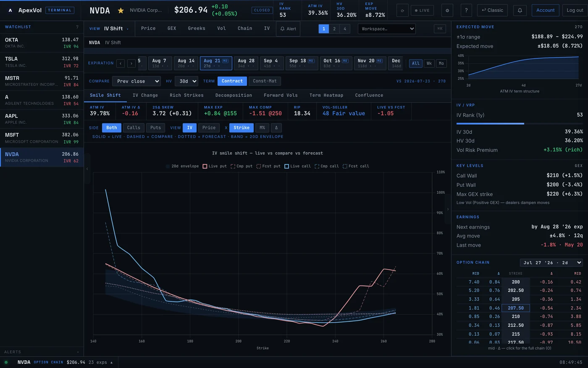Open notifications with the bell icon
The height and width of the screenshot is (368, 588).
(520, 11)
